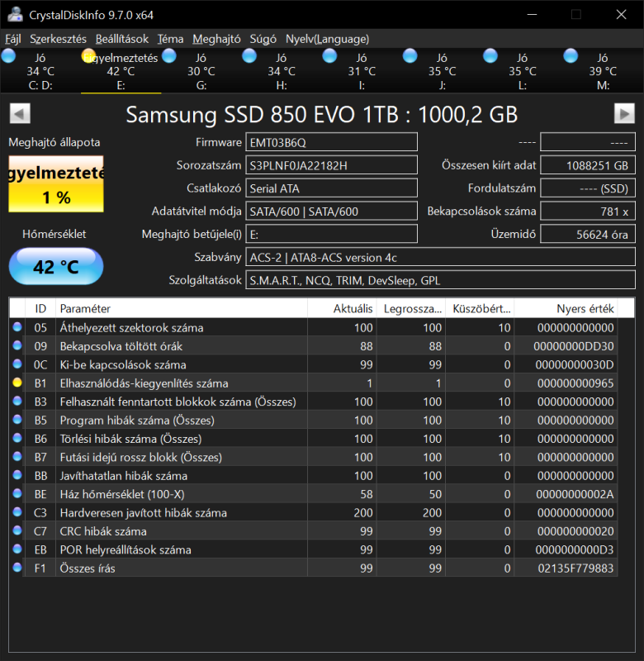
Task: Click the power on count 781 x
Action: pyautogui.click(x=588, y=212)
